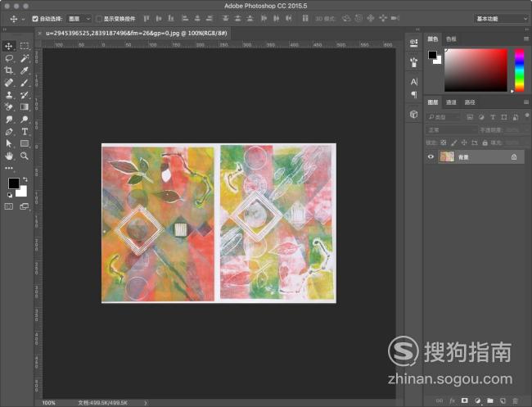532x407 pixels.
Task: Open the History panel icon in the dock
Action: [x=413, y=43]
